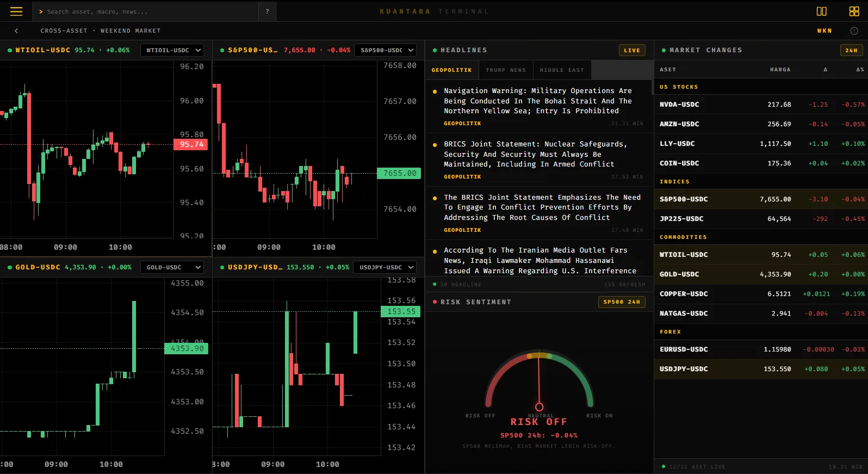
Task: Click the 12/12 ASET LIVE status text
Action: point(697,467)
